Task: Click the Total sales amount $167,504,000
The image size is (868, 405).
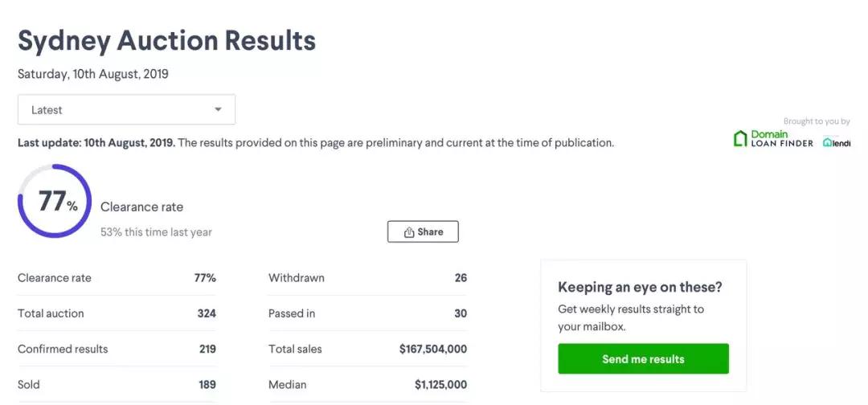Action: pos(432,349)
